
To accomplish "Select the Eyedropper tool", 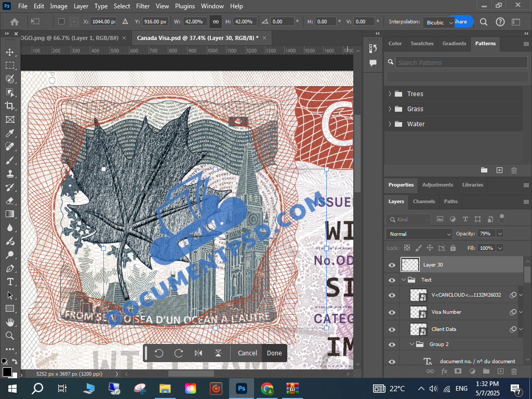I will 10,133.
